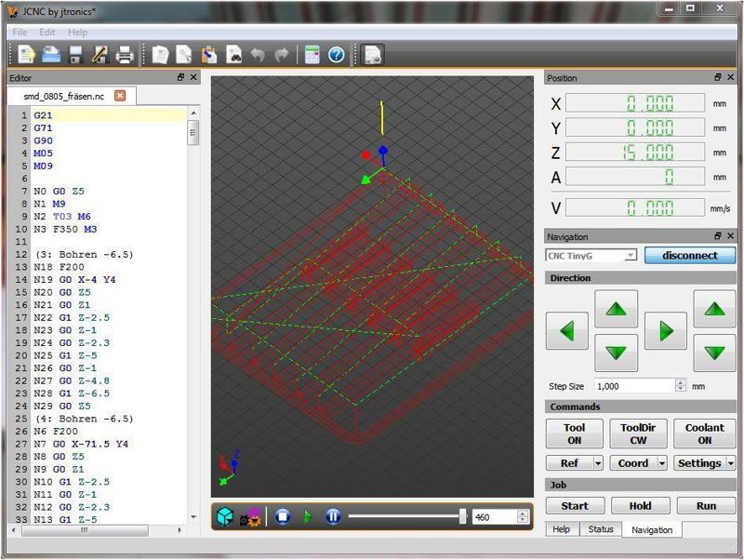Click the binoculars find icon

pyautogui.click(x=233, y=55)
